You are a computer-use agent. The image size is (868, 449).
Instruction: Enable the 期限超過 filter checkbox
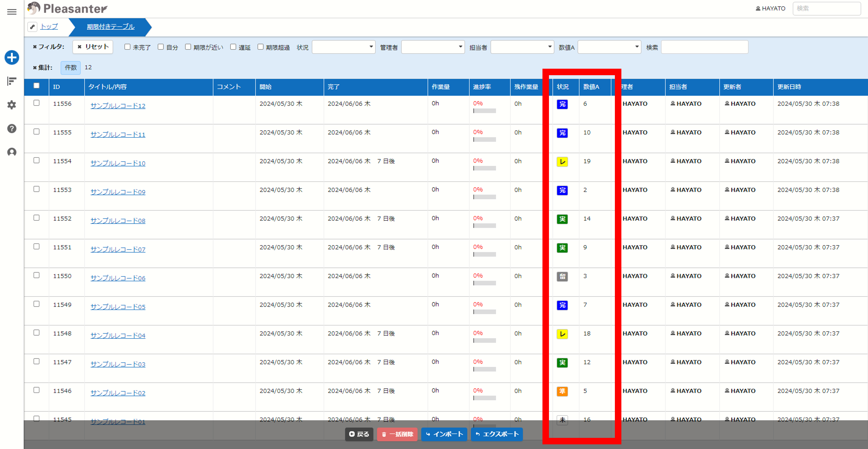click(x=261, y=47)
